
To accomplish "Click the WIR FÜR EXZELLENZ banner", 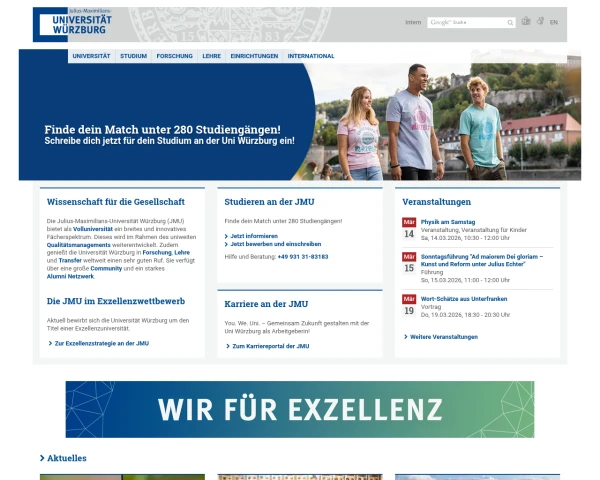I will (300, 409).
